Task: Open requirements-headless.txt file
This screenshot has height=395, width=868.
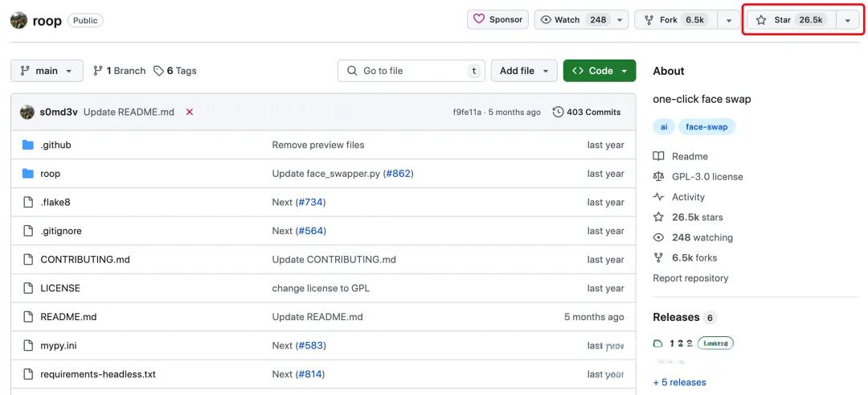Action: [98, 375]
